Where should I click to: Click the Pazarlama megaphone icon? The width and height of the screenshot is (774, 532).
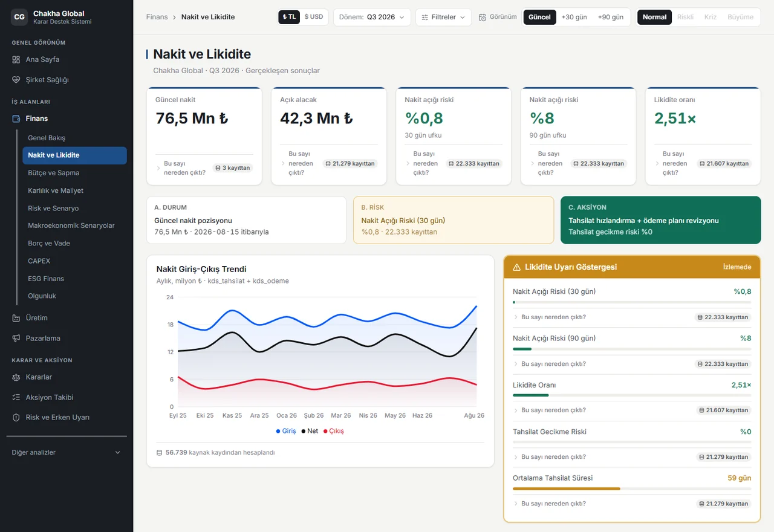click(16, 339)
